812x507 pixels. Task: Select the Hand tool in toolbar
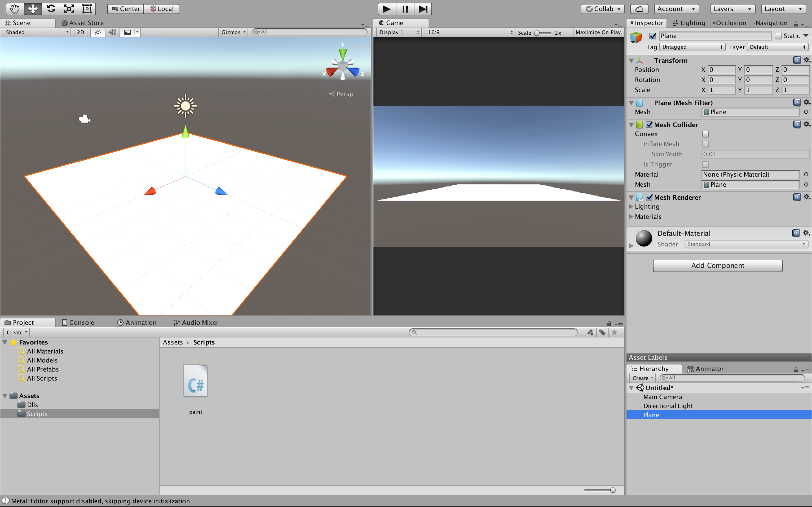click(15, 9)
